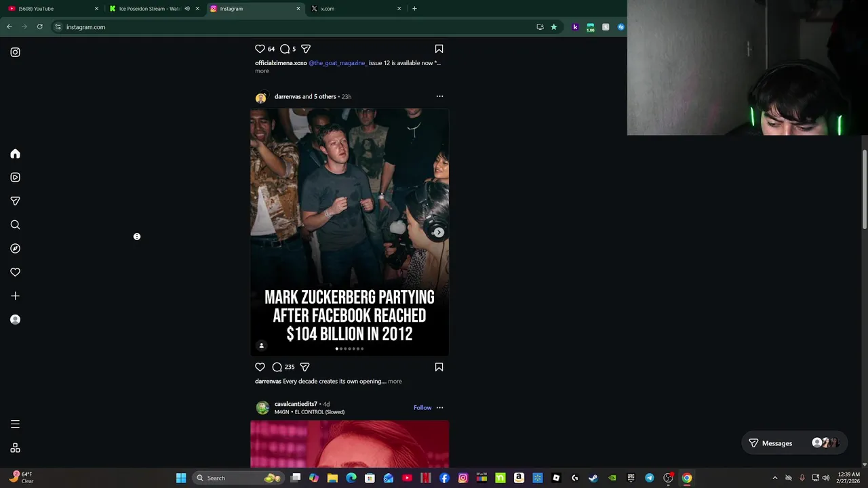Install Instagram app via address bar icon
The image size is (868, 488).
(540, 27)
